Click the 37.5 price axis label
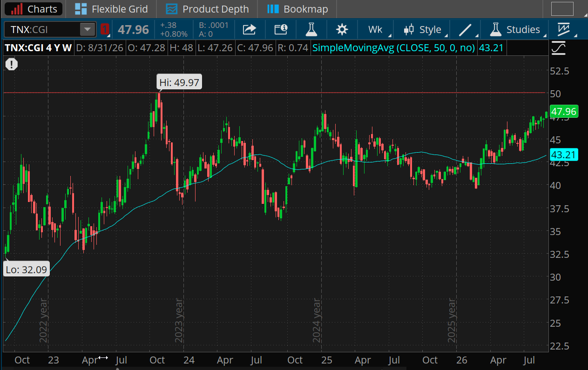This screenshot has height=370, width=588. coord(561,209)
